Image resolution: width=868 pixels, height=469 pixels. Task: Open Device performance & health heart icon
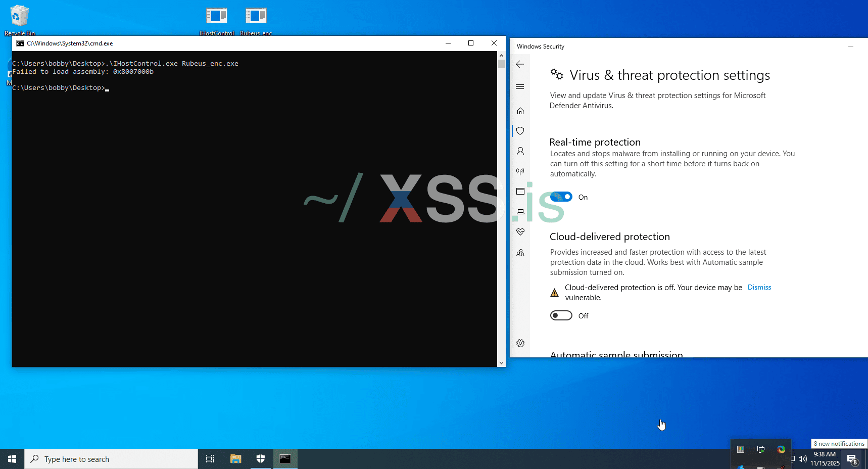pyautogui.click(x=520, y=232)
